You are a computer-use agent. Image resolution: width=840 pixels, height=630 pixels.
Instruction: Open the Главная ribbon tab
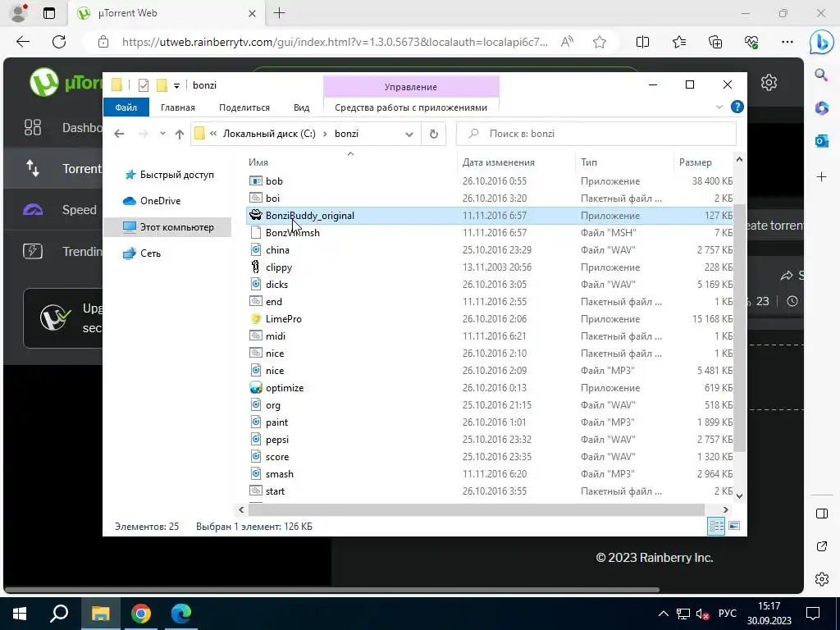pyautogui.click(x=178, y=107)
